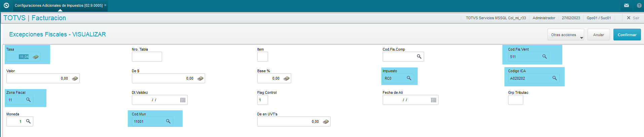
Task: Click the calculator icon in Base % field
Action: click(286, 78)
